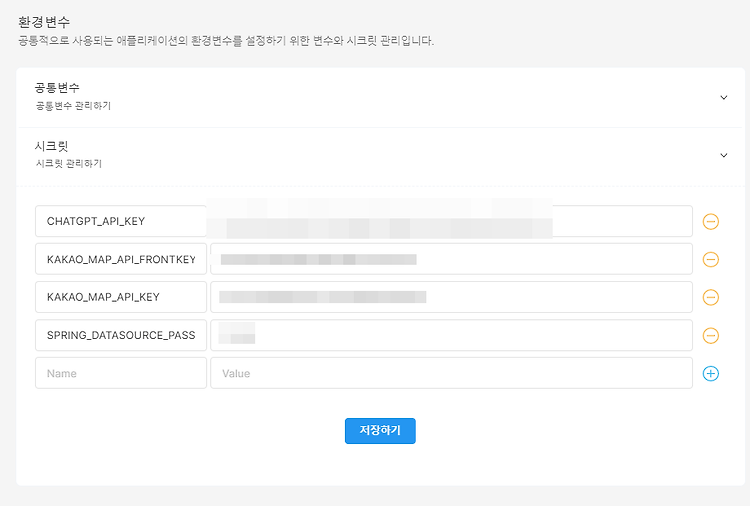Select the 시크릿 section title

tap(52, 146)
